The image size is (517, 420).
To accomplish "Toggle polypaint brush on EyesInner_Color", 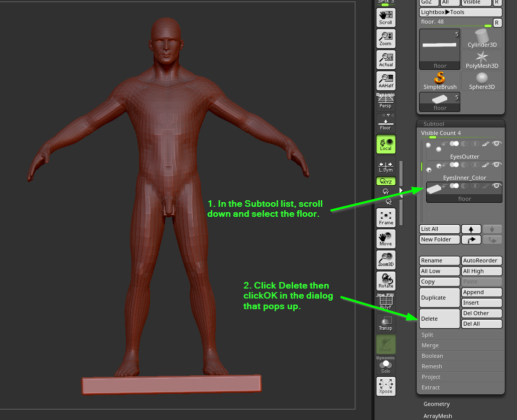I will point(486,165).
